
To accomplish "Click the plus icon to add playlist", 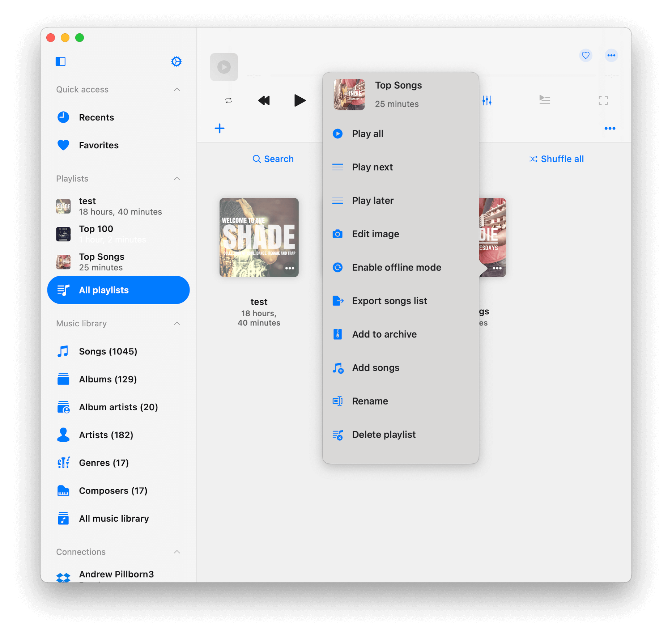I will click(x=220, y=128).
